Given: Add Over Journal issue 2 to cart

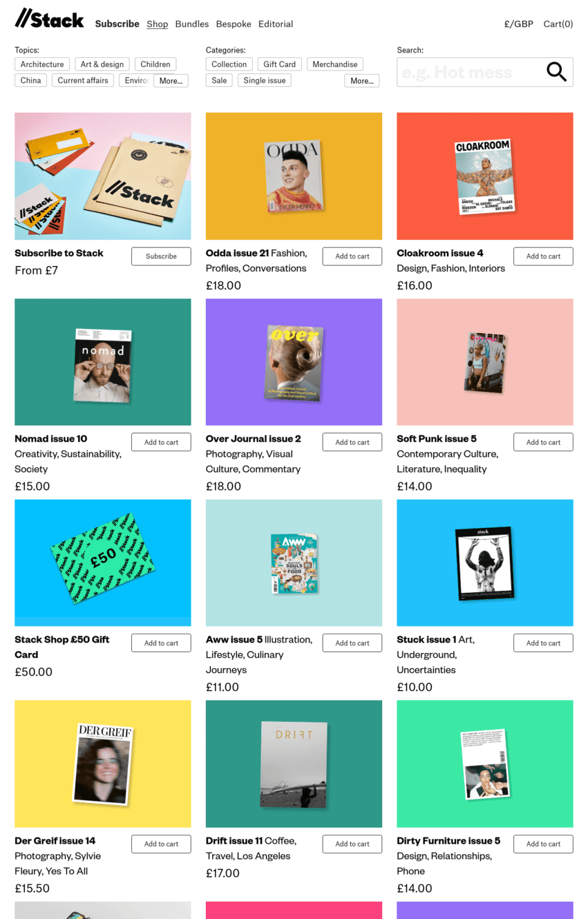Looking at the screenshot, I should tap(352, 442).
